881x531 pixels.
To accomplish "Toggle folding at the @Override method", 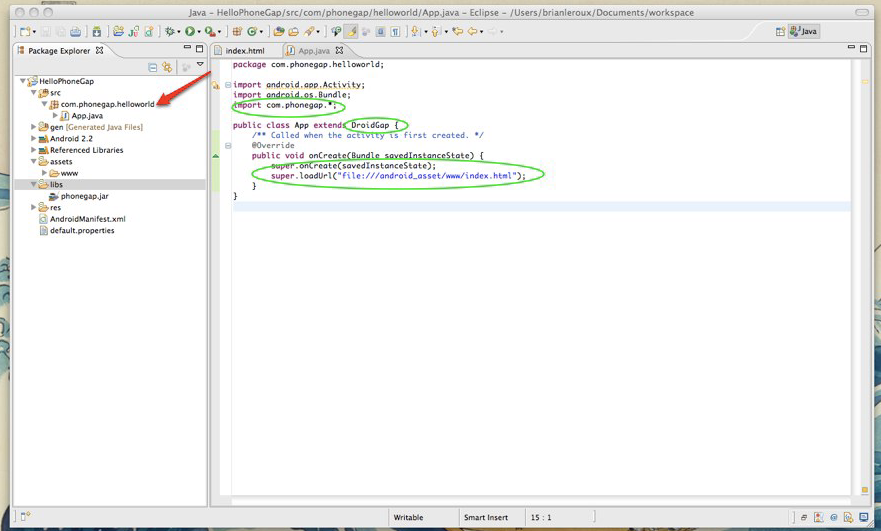I will tap(228, 146).
